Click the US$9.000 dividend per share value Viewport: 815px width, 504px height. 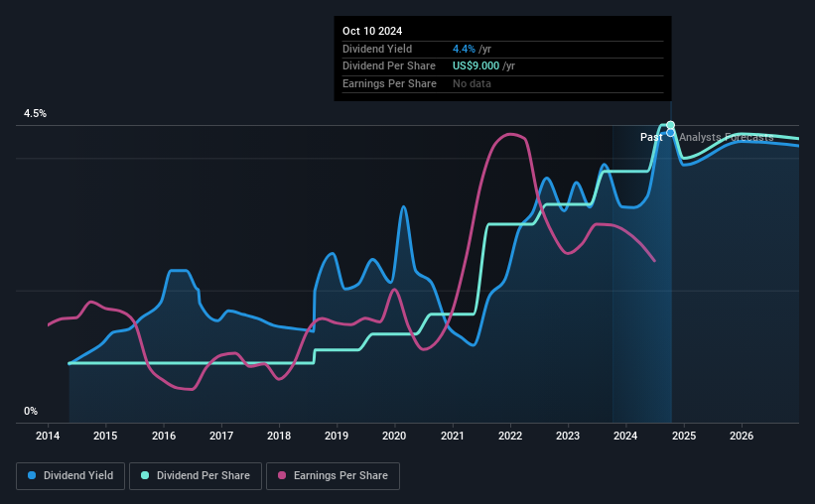[x=475, y=66]
